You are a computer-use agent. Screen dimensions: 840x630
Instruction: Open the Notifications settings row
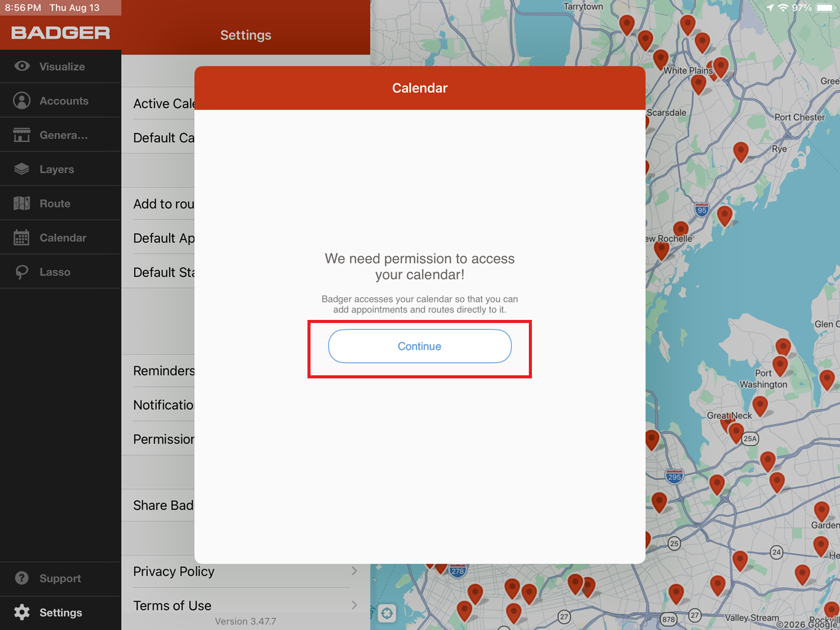pyautogui.click(x=158, y=405)
